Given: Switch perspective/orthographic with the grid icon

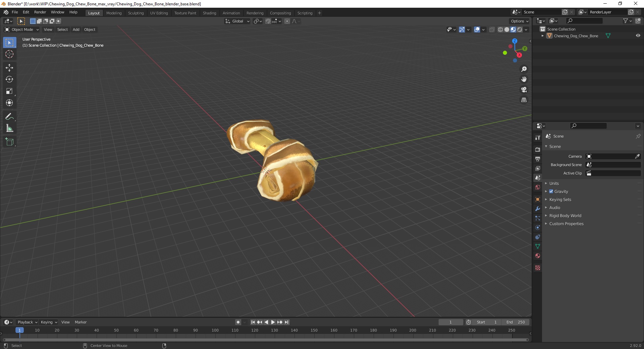Looking at the screenshot, I should click(x=524, y=100).
